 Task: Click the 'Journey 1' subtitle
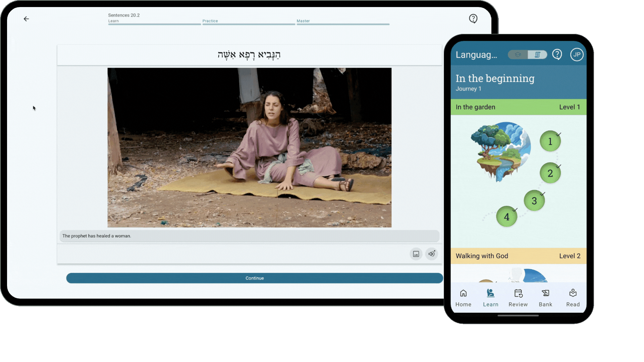[x=468, y=89]
